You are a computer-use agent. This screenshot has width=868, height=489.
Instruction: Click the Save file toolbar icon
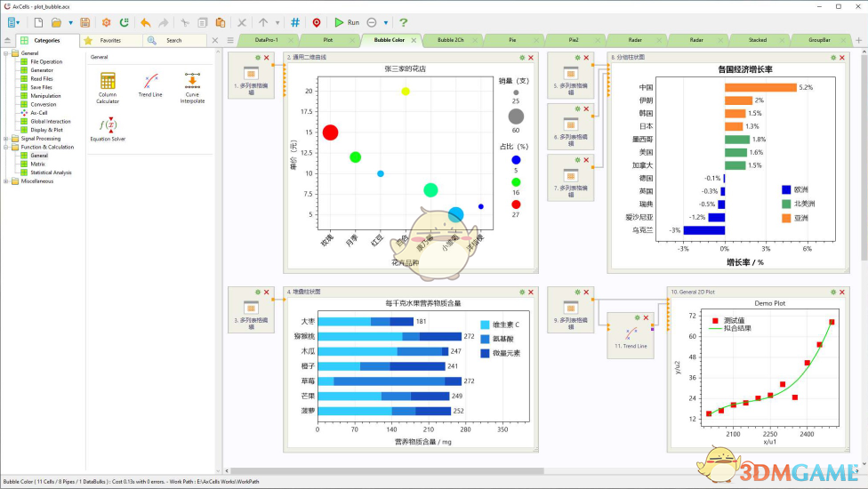click(x=84, y=22)
